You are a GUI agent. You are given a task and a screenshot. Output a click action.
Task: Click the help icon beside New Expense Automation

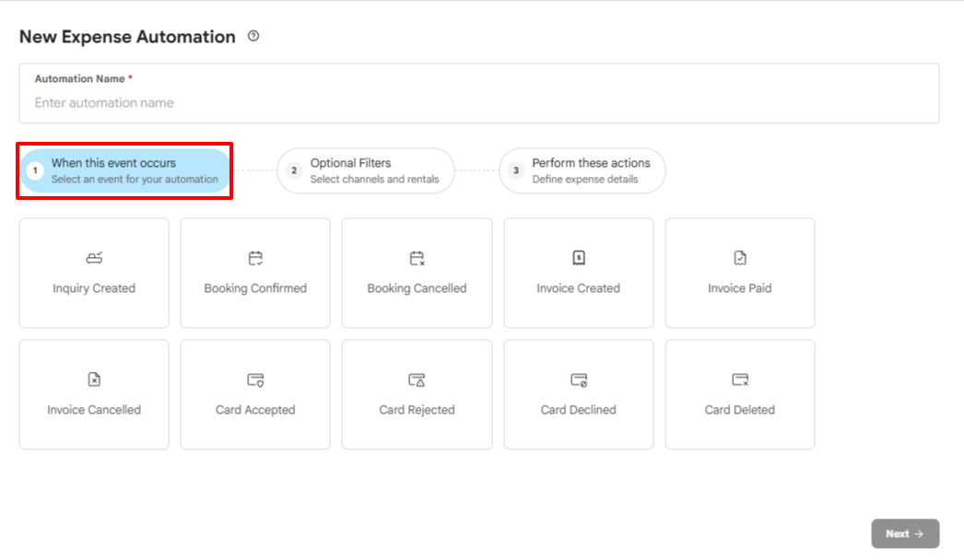point(253,36)
